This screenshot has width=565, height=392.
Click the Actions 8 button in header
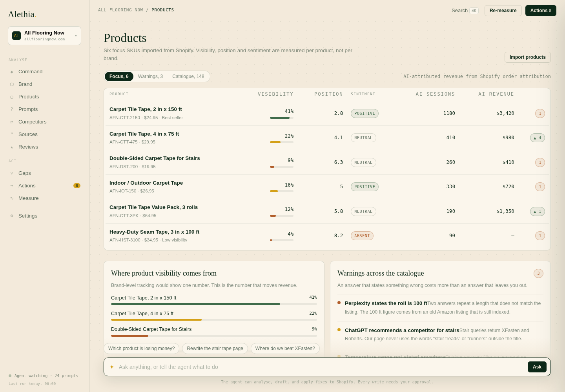541,11
